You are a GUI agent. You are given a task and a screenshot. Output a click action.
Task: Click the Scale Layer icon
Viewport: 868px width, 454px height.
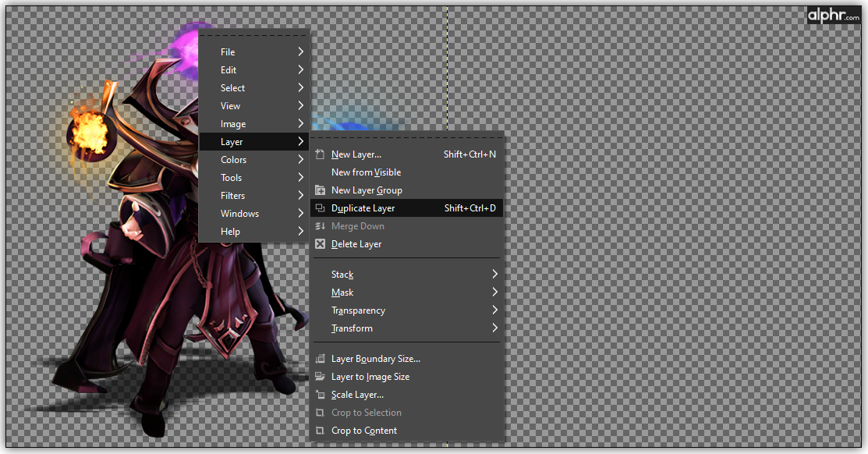click(x=320, y=395)
